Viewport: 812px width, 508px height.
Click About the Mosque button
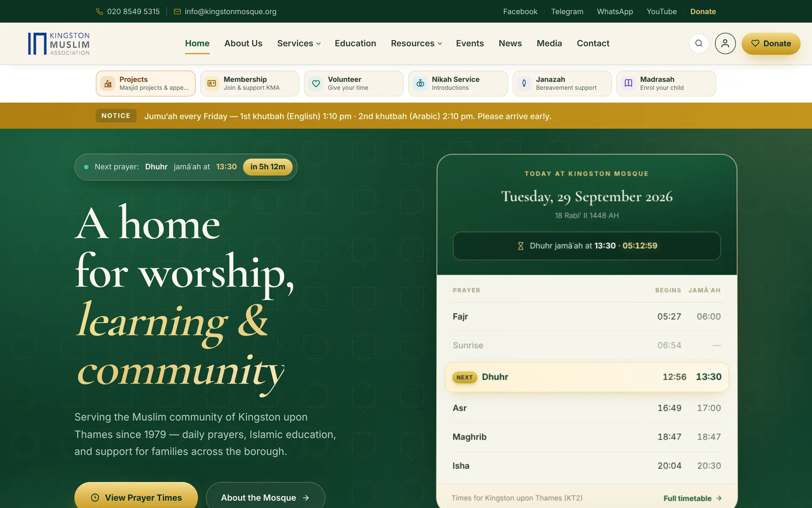pos(265,495)
